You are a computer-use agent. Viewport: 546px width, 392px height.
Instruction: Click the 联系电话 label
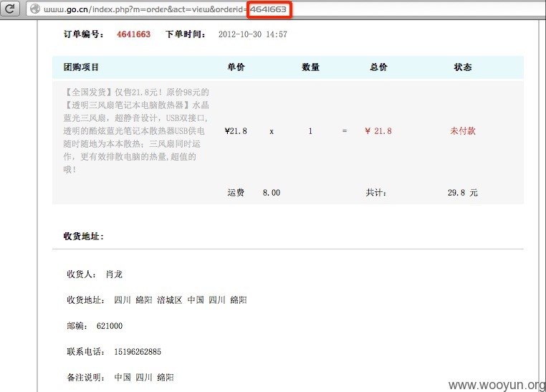coord(86,352)
